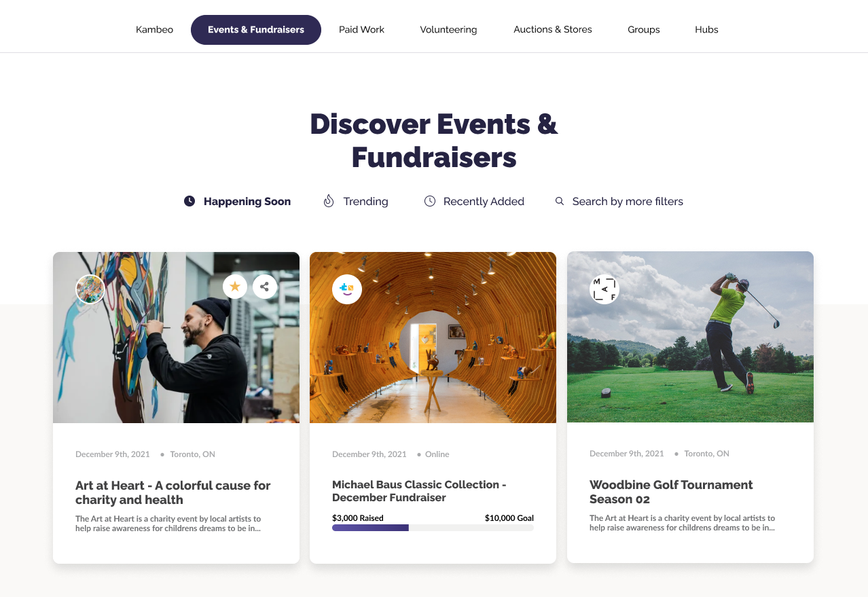This screenshot has height=597, width=868.
Task: Click the star favorite icon on Art at Heart
Action: [235, 287]
